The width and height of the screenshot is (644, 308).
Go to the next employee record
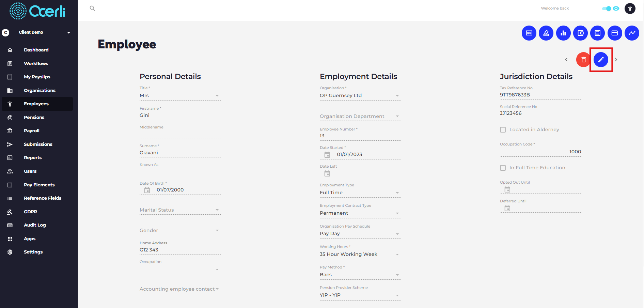click(x=616, y=60)
